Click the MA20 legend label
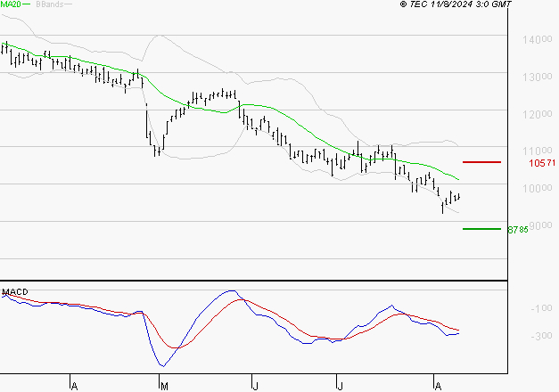Screen dimensions: 559x392 tap(11, 4)
